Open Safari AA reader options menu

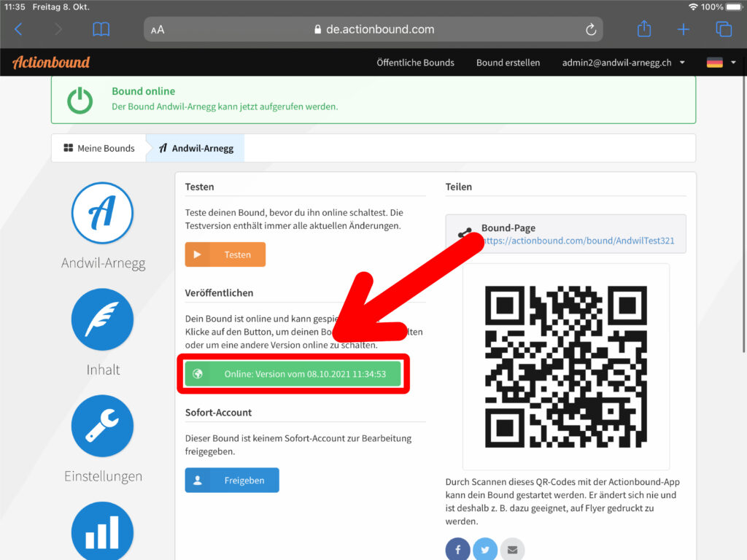pyautogui.click(x=158, y=30)
